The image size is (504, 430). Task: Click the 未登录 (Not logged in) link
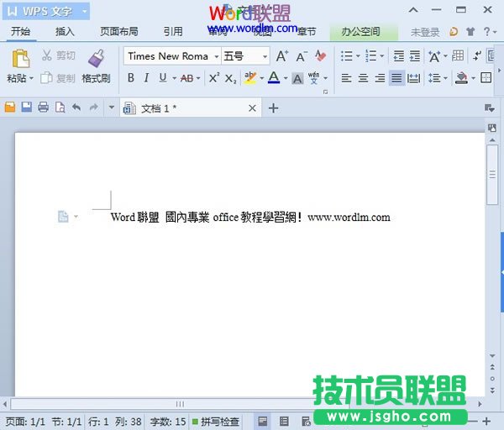(x=424, y=32)
